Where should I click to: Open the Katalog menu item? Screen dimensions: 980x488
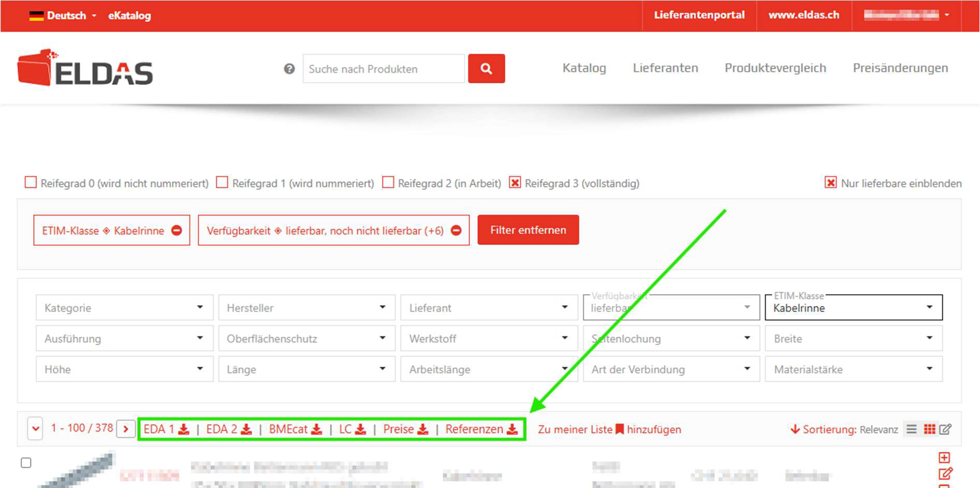point(584,68)
